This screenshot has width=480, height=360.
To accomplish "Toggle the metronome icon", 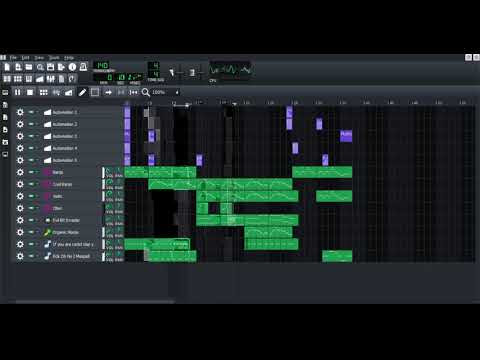I will coord(83,67).
